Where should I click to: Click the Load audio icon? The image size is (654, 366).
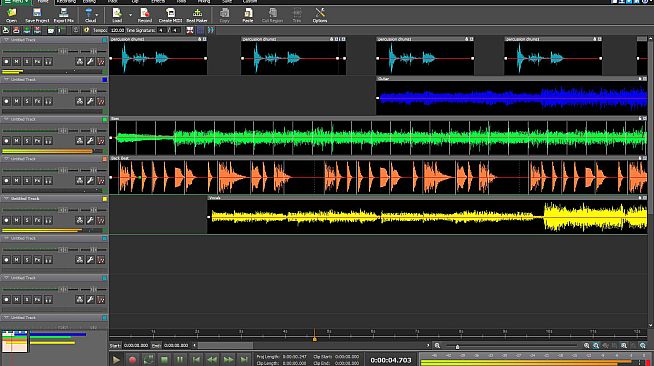117,15
